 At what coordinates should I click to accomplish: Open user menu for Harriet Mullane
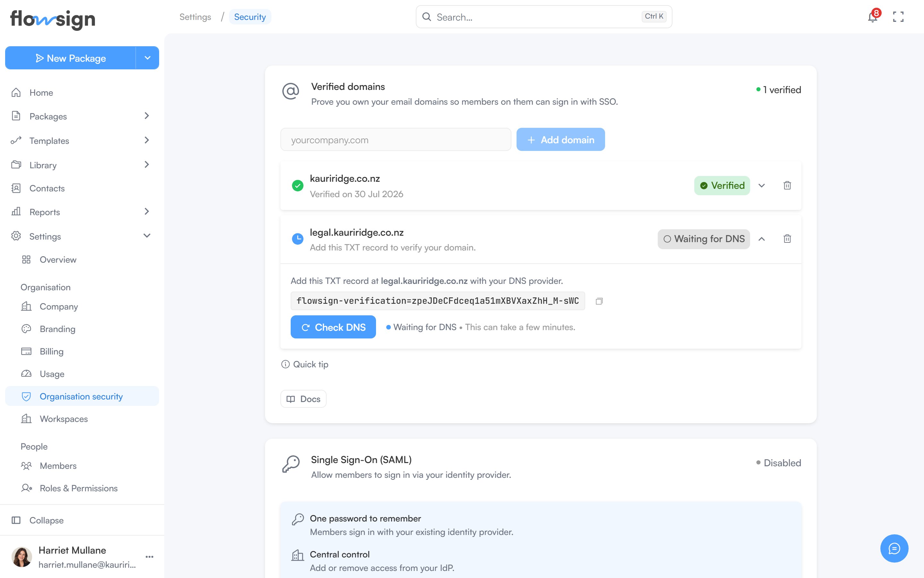149,556
